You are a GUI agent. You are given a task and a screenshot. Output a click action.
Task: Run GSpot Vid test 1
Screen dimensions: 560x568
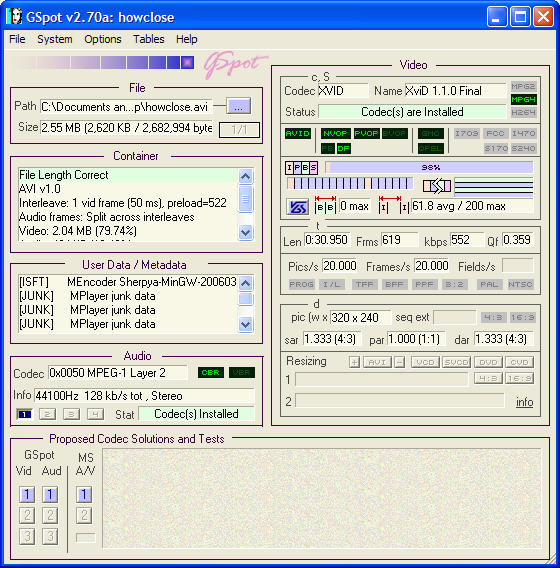coord(27,494)
